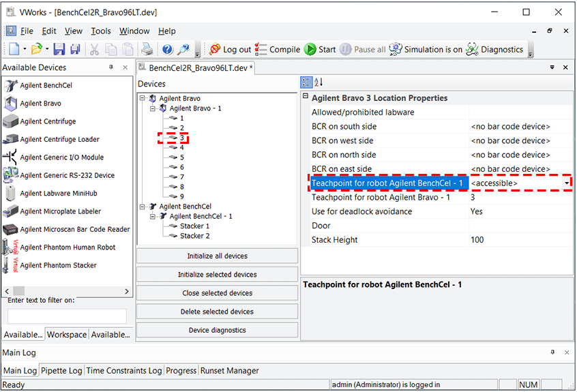Open the Window menu
Image resolution: width=577 pixels, height=392 pixels.
pyautogui.click(x=134, y=31)
